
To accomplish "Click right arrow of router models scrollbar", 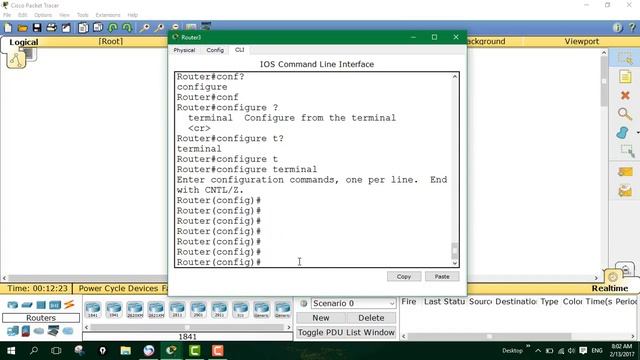I will point(289,327).
